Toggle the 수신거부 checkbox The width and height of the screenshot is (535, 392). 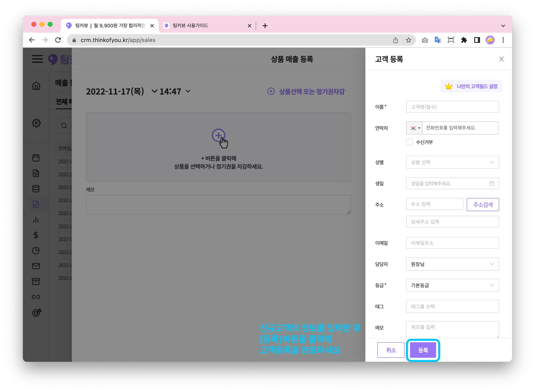click(x=409, y=142)
